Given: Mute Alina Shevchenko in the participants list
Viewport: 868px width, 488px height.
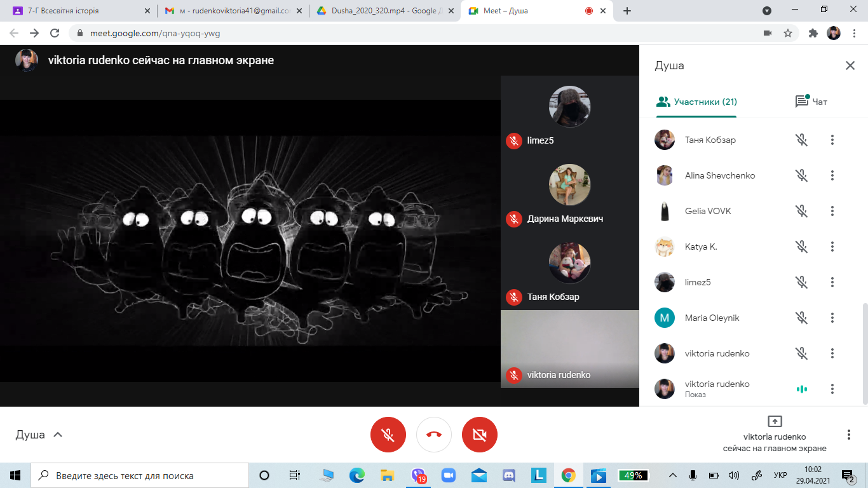Looking at the screenshot, I should (802, 175).
